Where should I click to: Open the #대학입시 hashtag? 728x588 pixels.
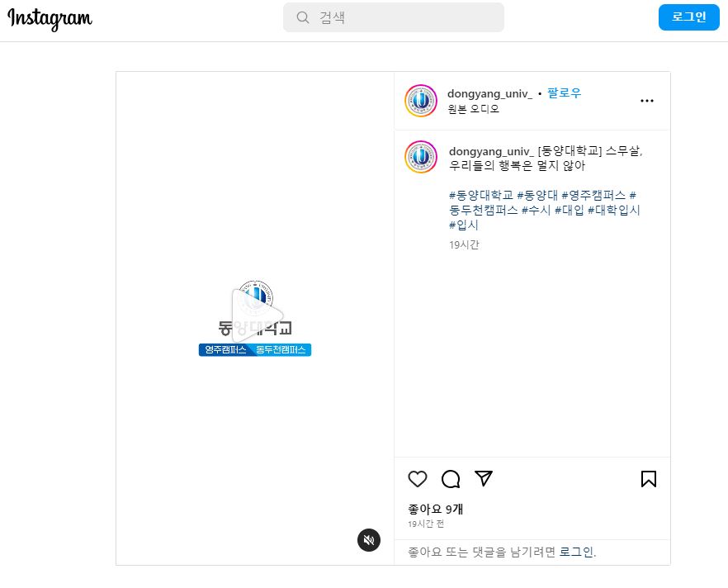coord(614,210)
